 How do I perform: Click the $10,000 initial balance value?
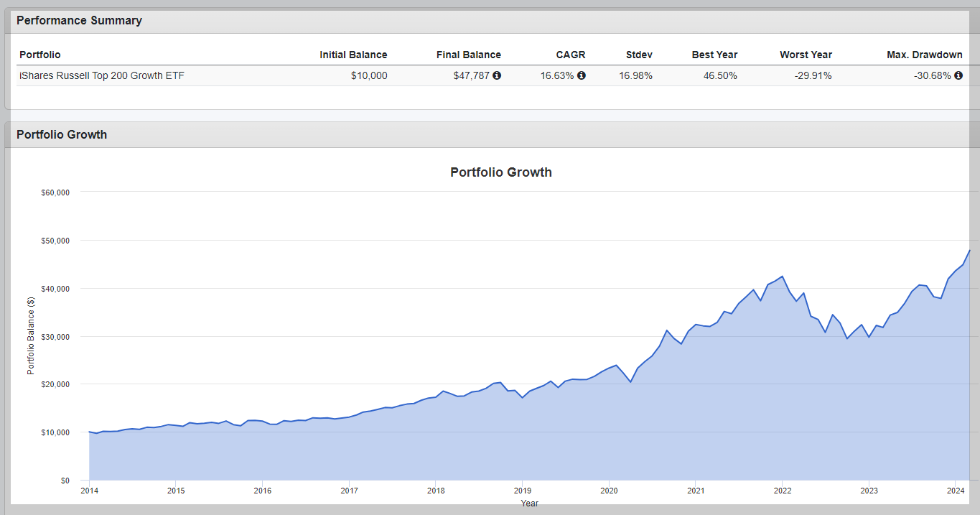click(369, 75)
